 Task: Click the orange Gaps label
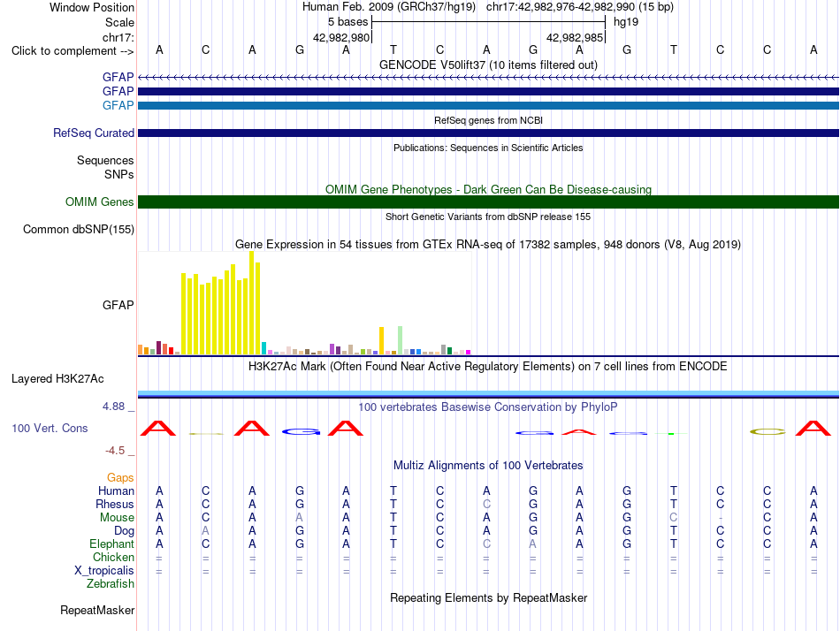click(120, 477)
